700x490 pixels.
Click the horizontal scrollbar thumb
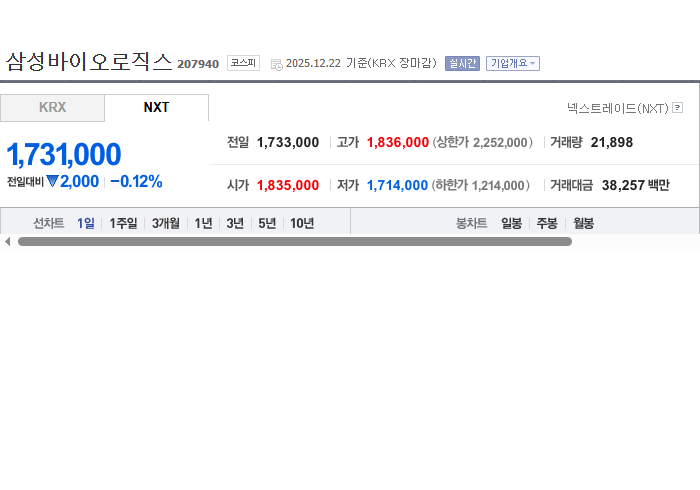(x=295, y=241)
